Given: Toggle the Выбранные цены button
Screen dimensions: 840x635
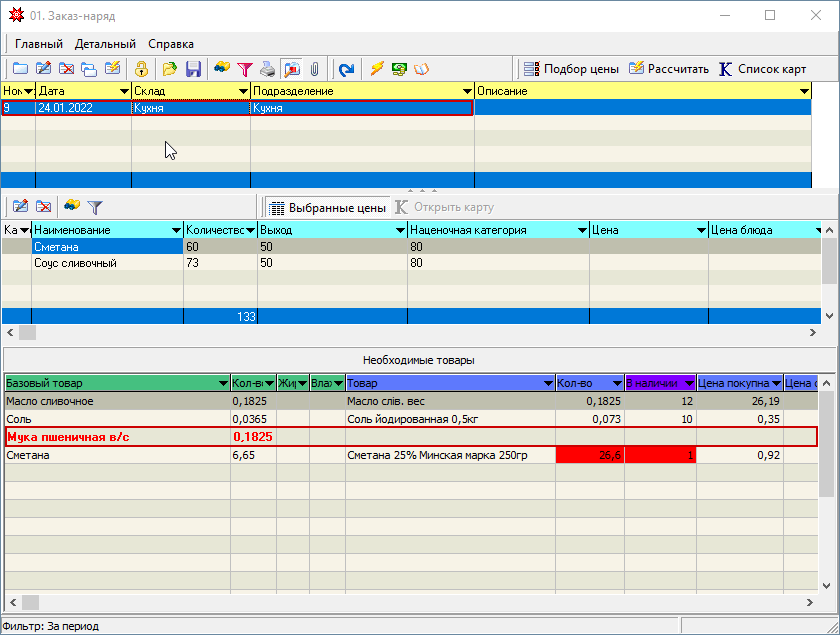Looking at the screenshot, I should click(x=327, y=208).
